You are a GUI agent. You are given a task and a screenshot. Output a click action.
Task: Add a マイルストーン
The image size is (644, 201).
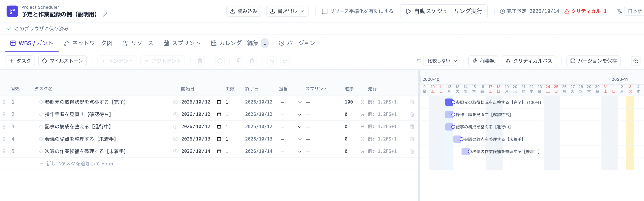63,61
